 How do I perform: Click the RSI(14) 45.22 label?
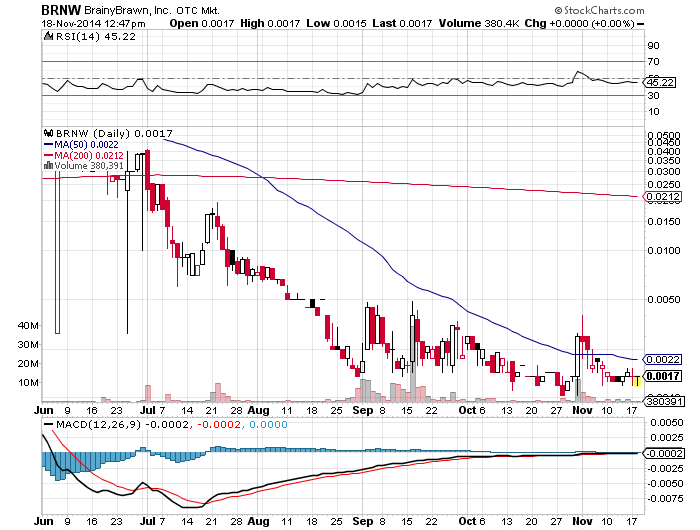pos(96,36)
